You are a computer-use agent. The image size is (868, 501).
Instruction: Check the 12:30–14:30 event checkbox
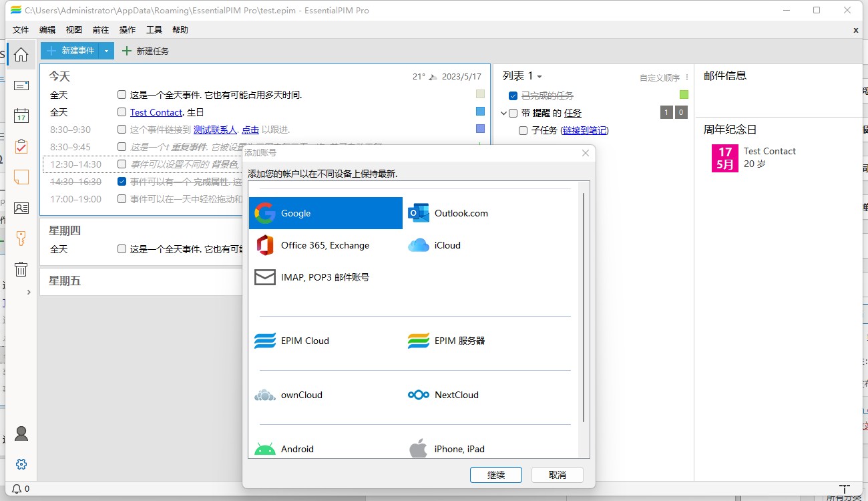[122, 164]
